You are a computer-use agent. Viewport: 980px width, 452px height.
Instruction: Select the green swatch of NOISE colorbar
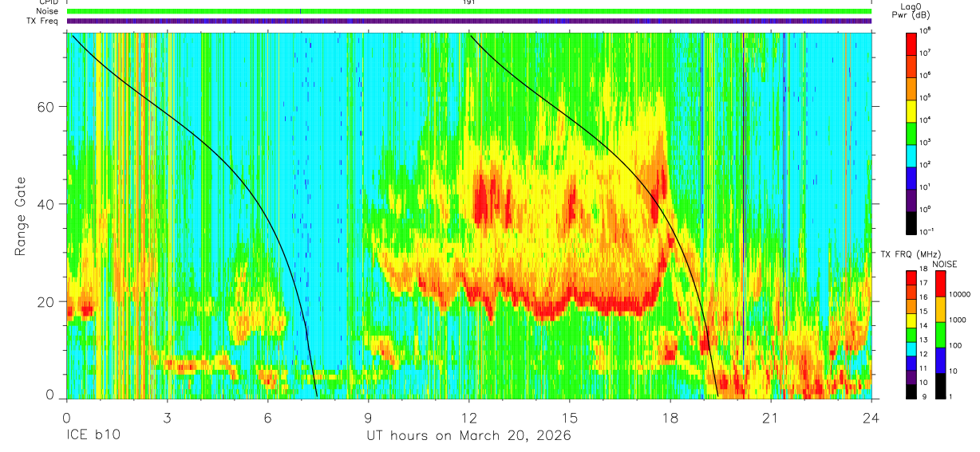click(941, 335)
